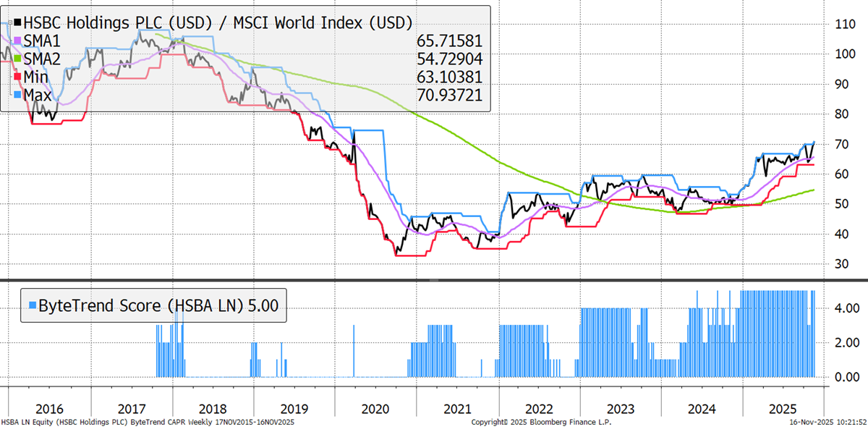Click the SMA1 value 65.71581
868x427 pixels.
(450, 41)
